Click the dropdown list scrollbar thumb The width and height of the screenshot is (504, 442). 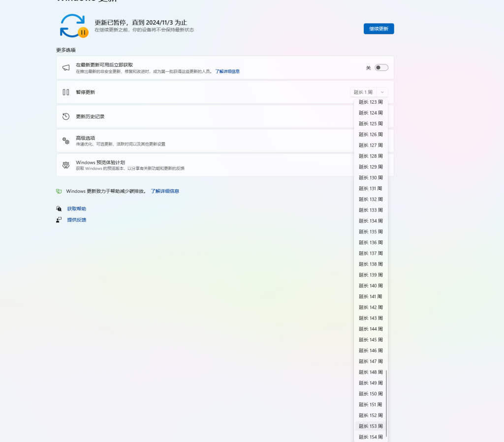click(x=386, y=403)
